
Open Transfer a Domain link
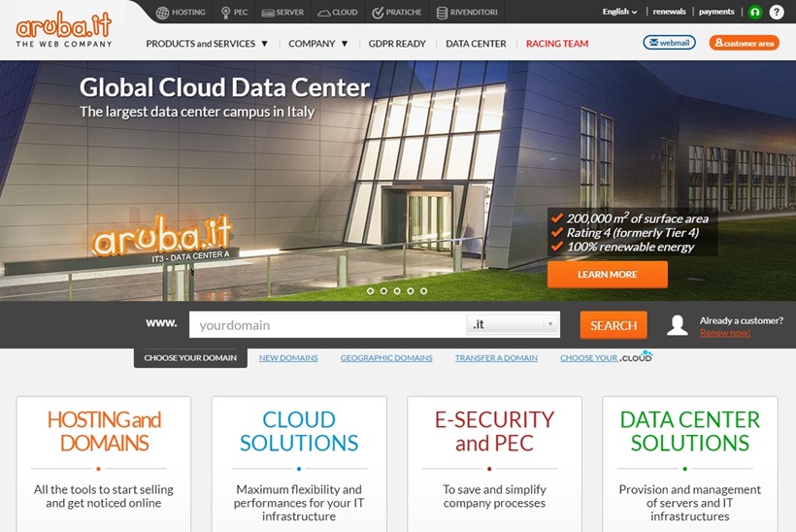tap(496, 358)
